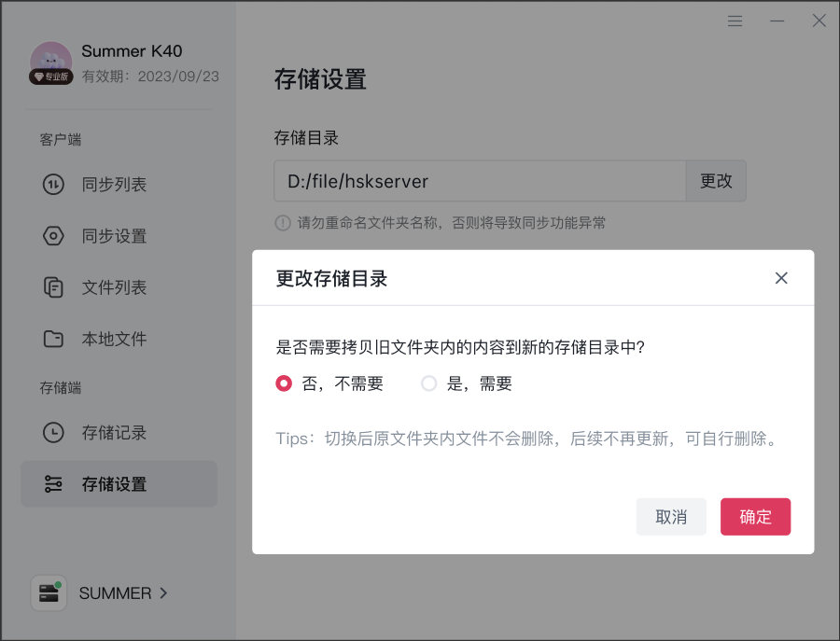This screenshot has height=641, width=840.
Task: Close the 更改存储目录 dialog
Action: point(781,278)
